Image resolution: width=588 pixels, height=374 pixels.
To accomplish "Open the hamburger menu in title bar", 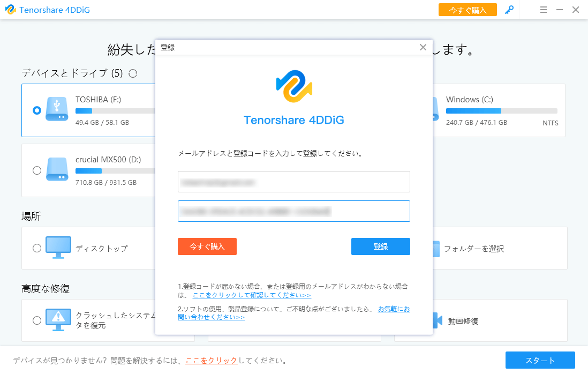I will [x=544, y=10].
